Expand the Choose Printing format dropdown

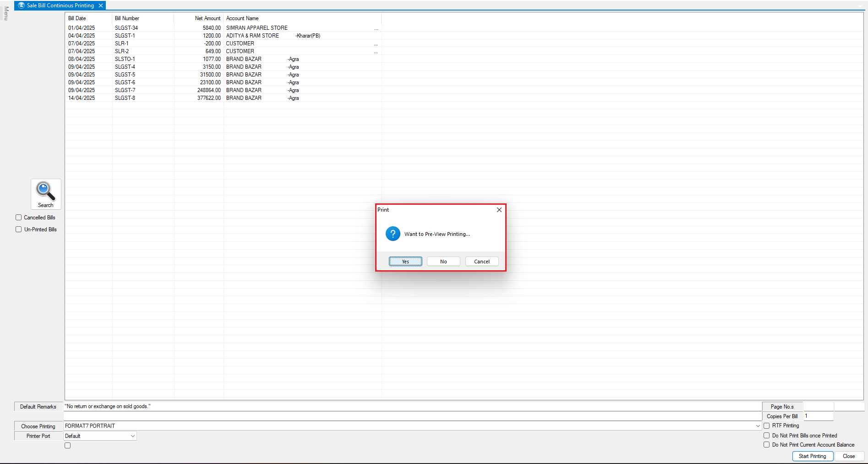[758, 426]
